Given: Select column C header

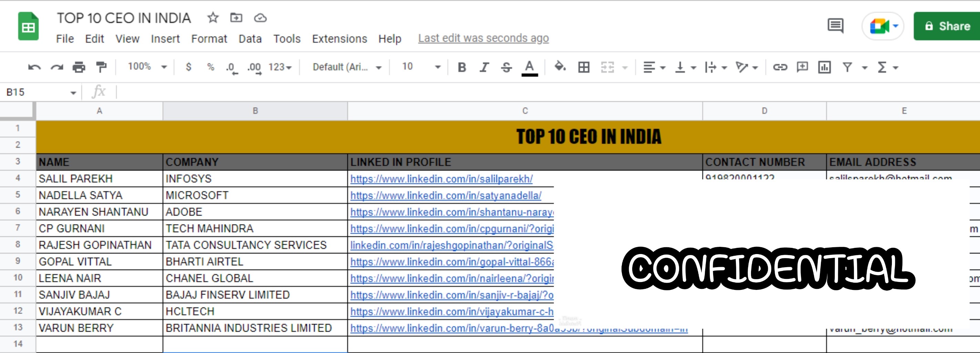Looking at the screenshot, I should 525,111.
